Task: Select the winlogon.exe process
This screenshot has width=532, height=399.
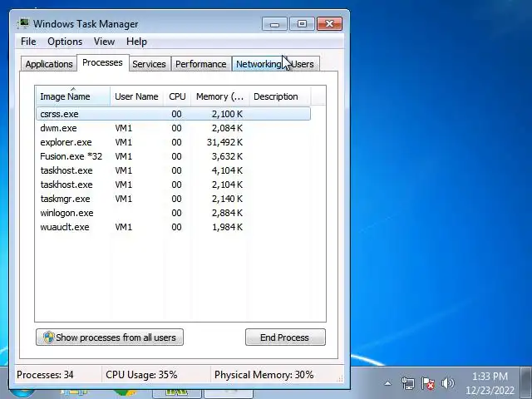Action: tap(173, 213)
